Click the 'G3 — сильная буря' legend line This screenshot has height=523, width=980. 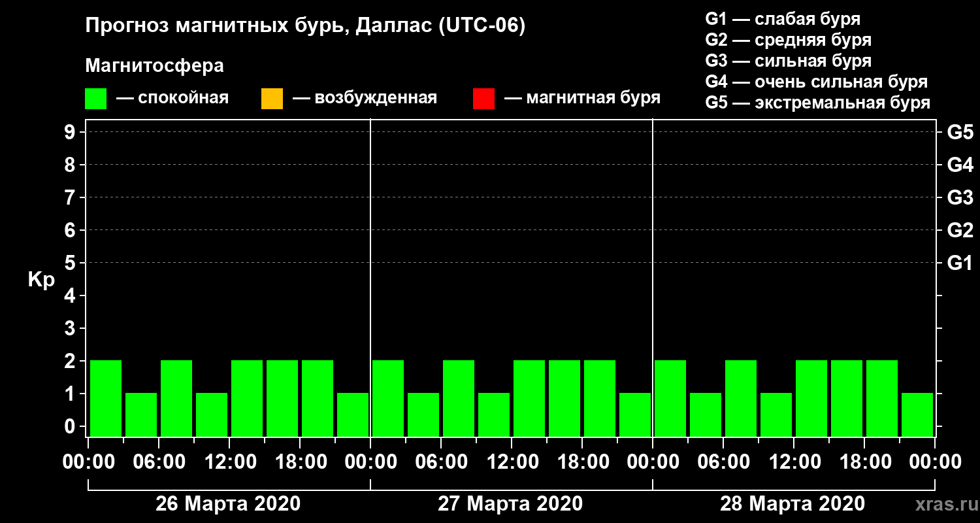788,61
